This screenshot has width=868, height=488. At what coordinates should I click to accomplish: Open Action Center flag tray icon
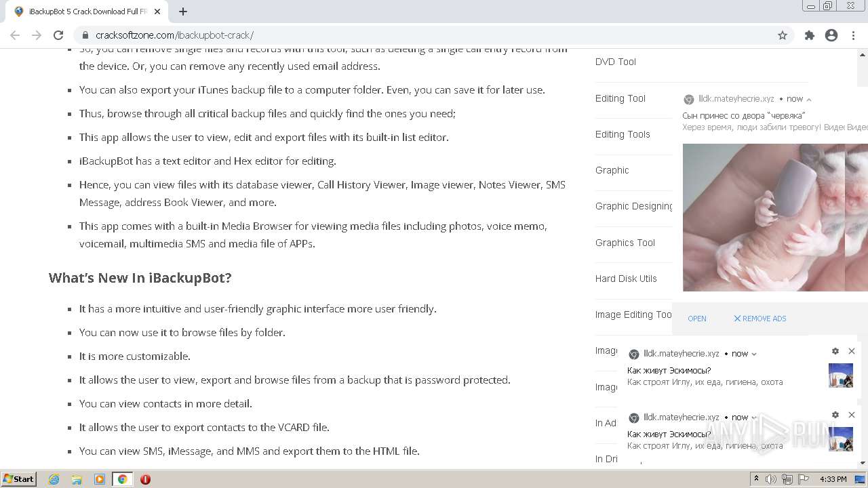pyautogui.click(x=804, y=479)
